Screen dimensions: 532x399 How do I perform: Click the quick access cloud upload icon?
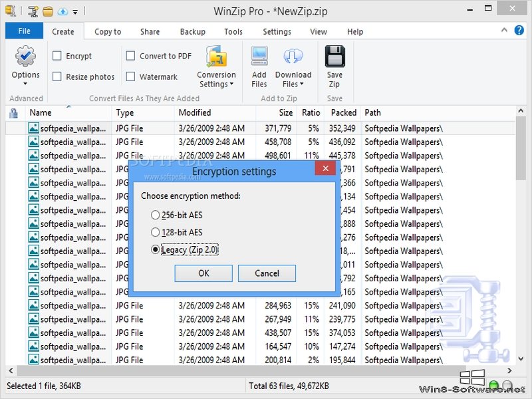[x=63, y=11]
